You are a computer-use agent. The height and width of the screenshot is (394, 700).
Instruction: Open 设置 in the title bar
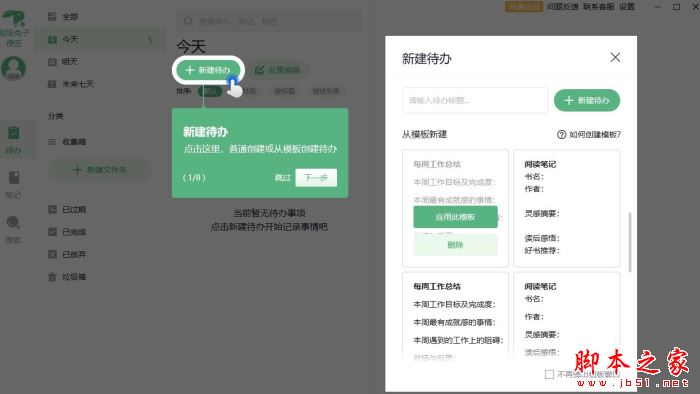(627, 6)
